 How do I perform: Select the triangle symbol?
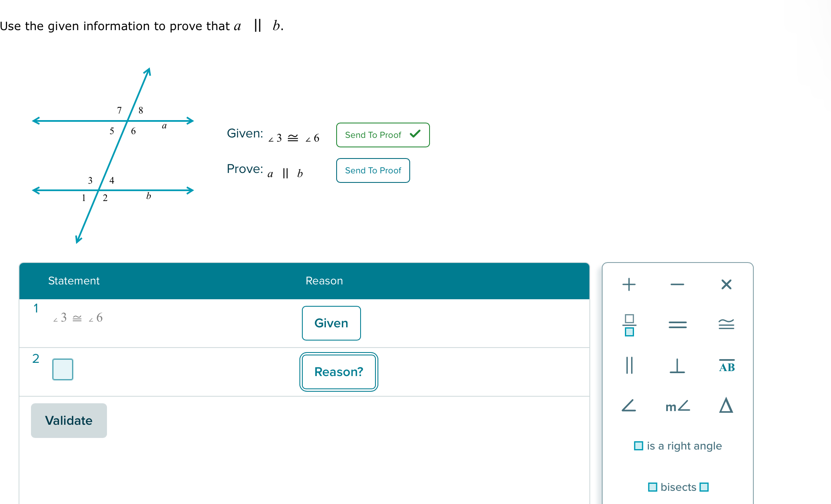coord(726,406)
